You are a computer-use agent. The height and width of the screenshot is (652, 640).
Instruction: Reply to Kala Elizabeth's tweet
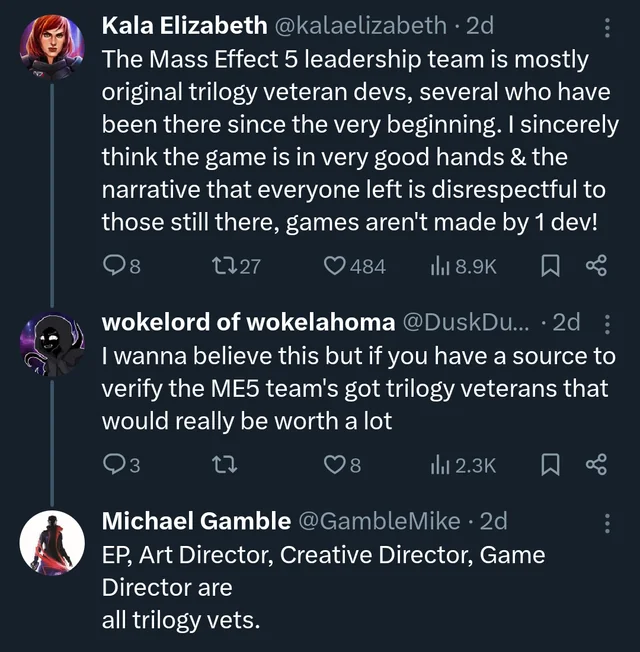click(x=115, y=266)
